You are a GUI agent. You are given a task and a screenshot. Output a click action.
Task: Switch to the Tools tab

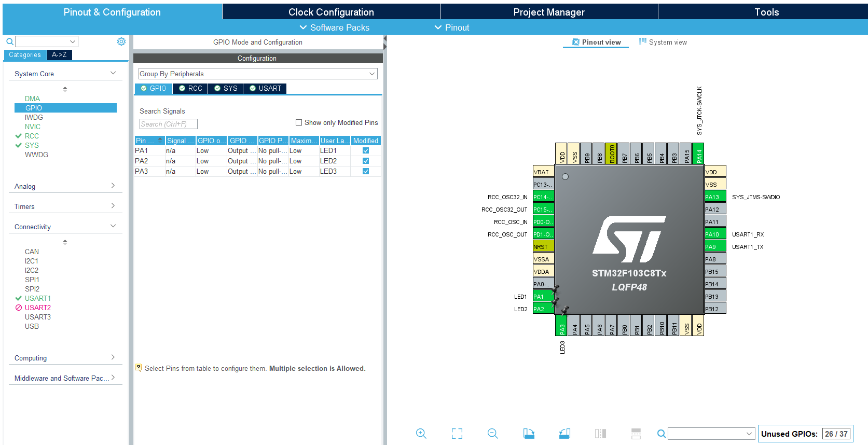(x=766, y=12)
